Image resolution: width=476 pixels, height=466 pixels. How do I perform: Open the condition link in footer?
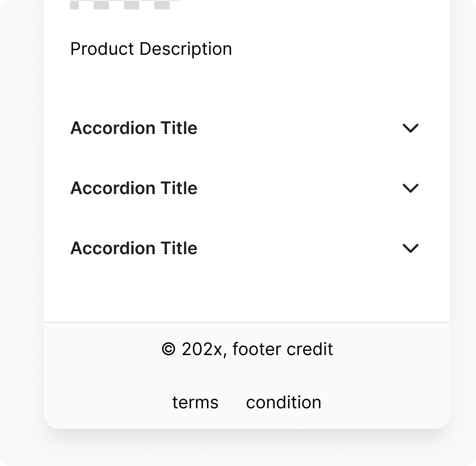[283, 403]
